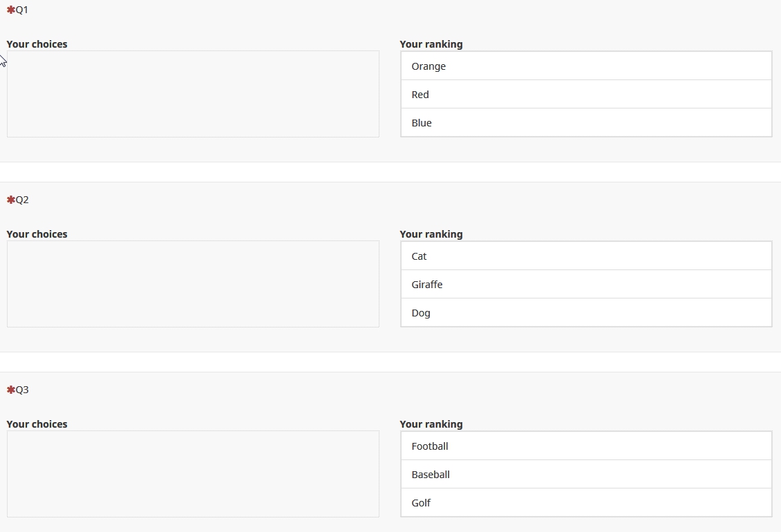Click the Q1 question label
Screen dimensions: 781x532
point(22,10)
